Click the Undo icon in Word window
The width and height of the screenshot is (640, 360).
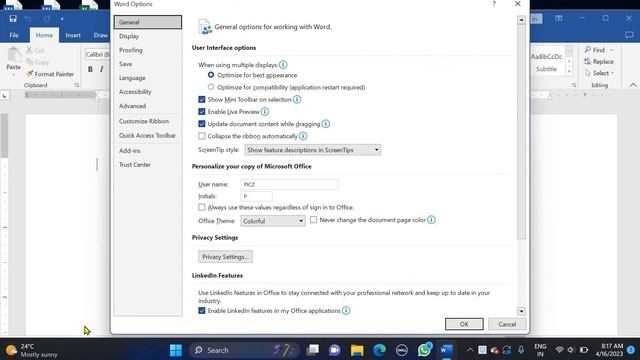click(x=28, y=19)
